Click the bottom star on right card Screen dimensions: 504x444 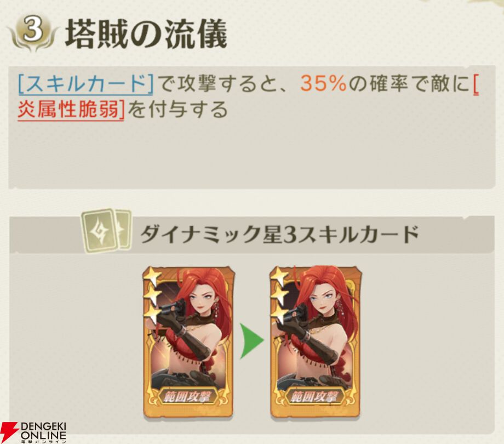(x=279, y=315)
